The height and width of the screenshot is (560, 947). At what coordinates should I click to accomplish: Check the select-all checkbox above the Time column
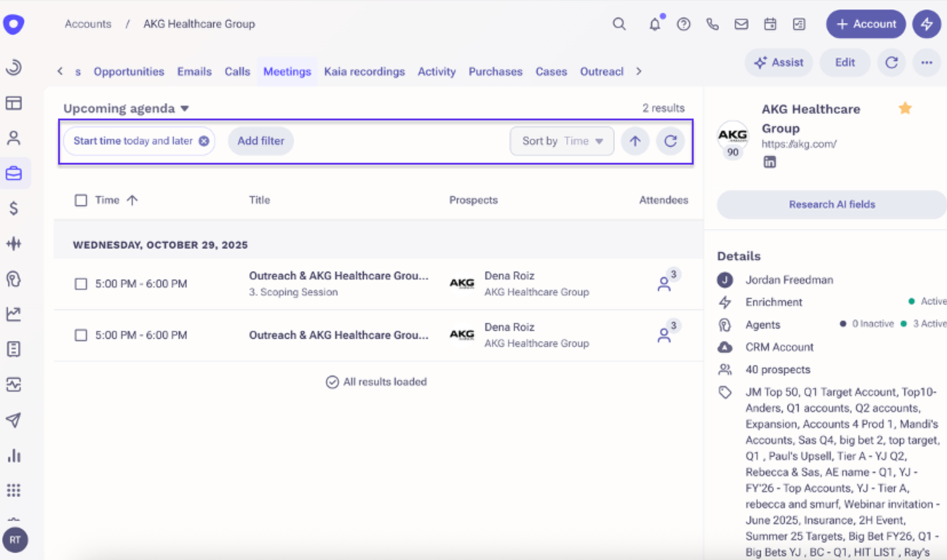[81, 200]
